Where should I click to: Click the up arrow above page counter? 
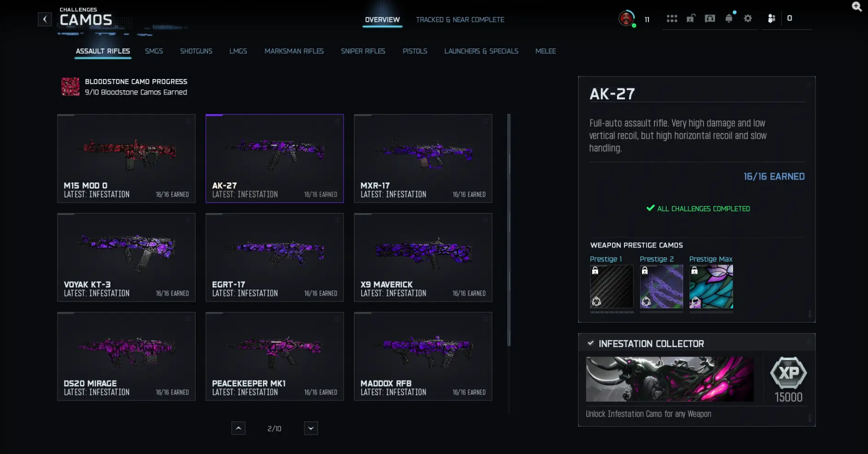pyautogui.click(x=238, y=428)
